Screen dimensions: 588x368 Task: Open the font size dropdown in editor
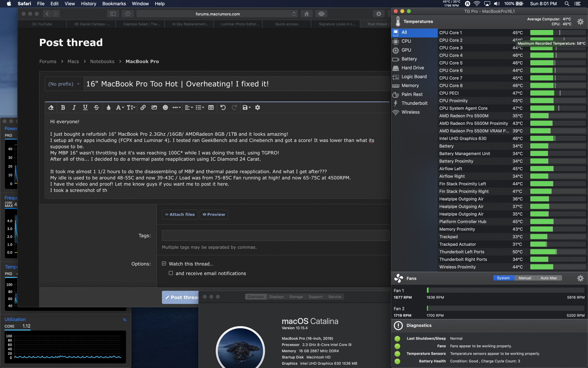(131, 107)
